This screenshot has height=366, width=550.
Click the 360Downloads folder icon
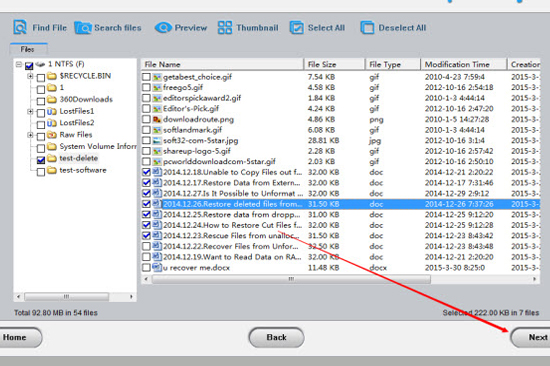coord(52,99)
